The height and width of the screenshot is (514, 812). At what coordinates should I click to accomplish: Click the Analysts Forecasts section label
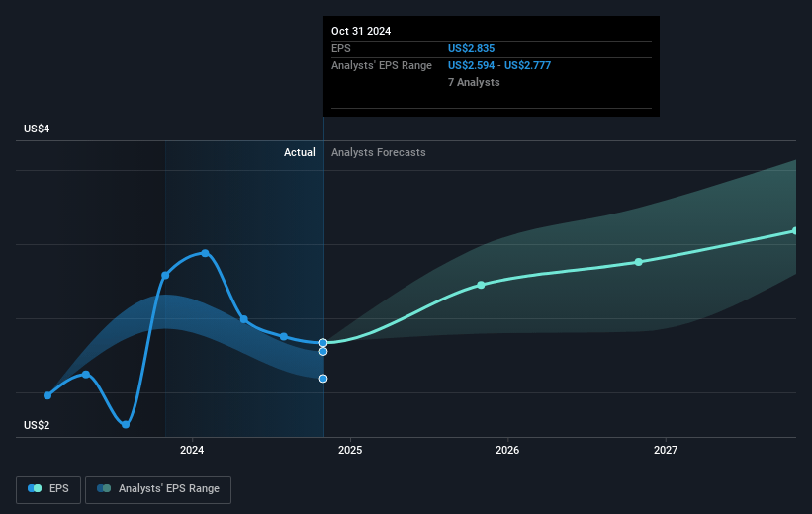click(x=379, y=152)
